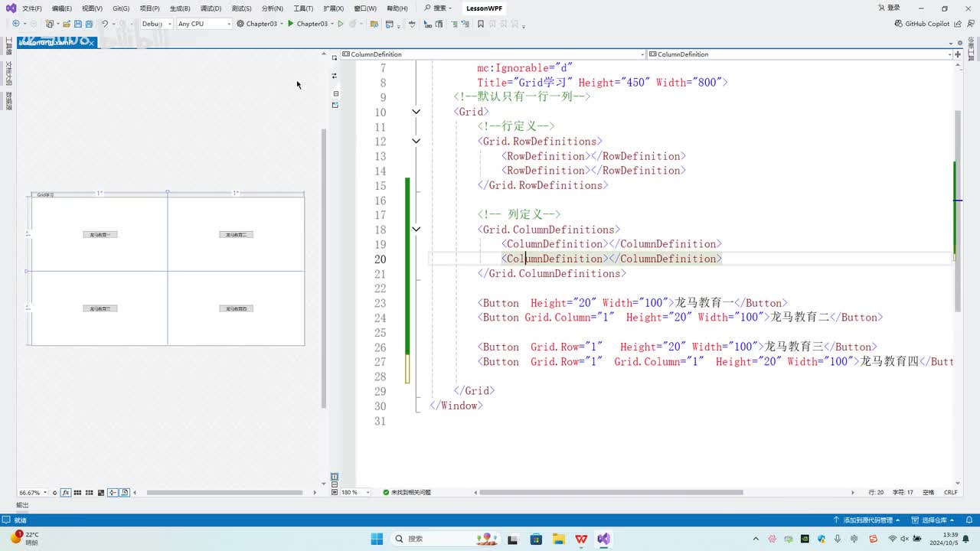Open the Debug configuration dropdown
The width and height of the screenshot is (980, 551).
[x=156, y=24]
